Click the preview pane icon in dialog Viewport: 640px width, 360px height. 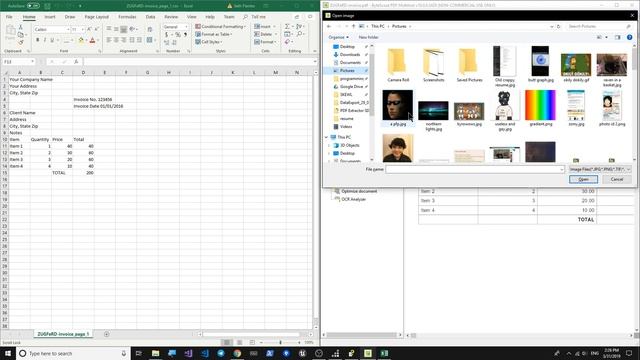click(618, 37)
